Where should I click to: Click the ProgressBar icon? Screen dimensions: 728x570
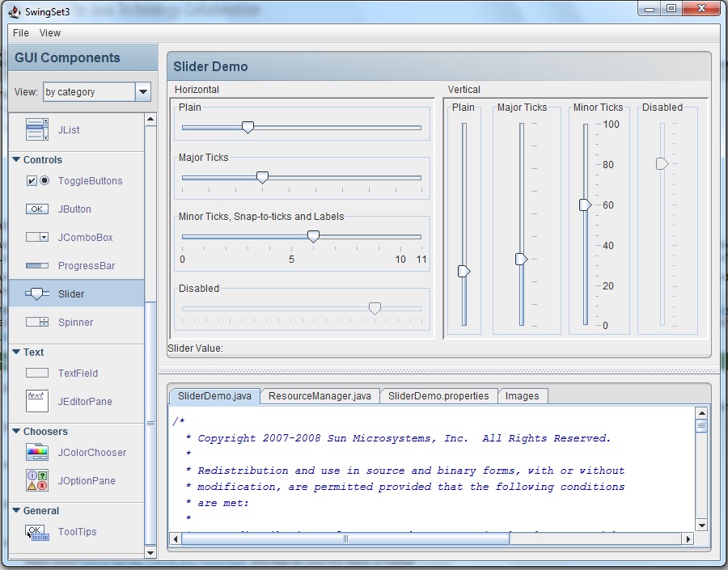pyautogui.click(x=36, y=265)
